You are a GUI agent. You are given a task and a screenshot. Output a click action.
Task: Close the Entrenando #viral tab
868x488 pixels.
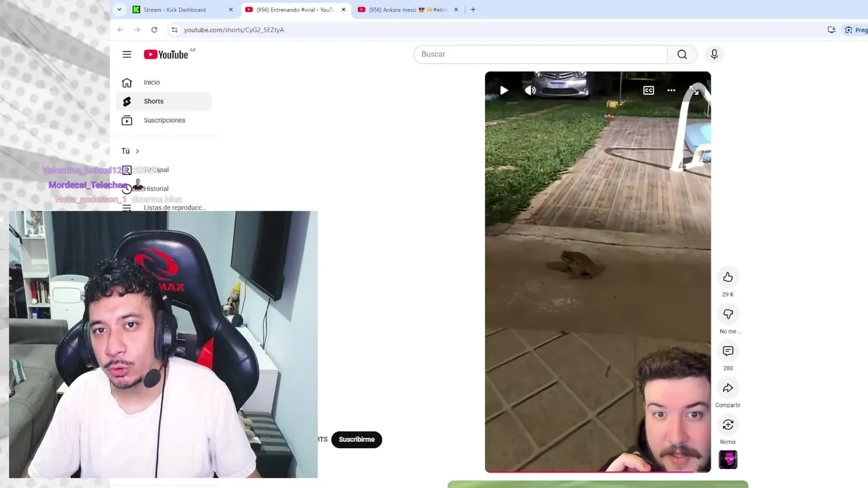click(x=343, y=9)
